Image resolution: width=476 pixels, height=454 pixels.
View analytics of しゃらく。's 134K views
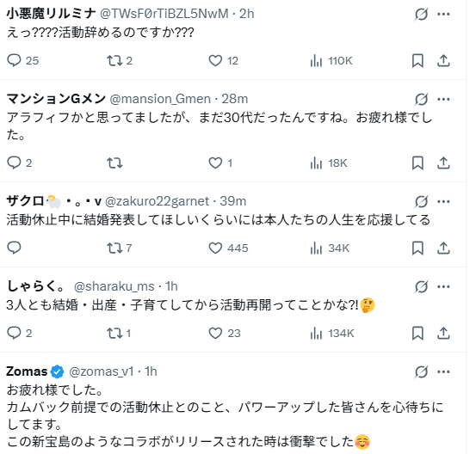point(331,334)
